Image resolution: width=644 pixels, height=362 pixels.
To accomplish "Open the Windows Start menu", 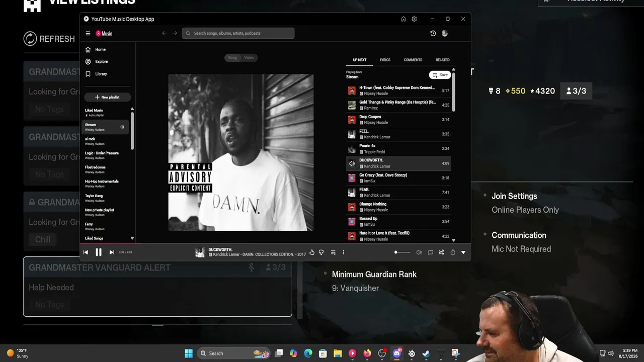I will (x=189, y=353).
